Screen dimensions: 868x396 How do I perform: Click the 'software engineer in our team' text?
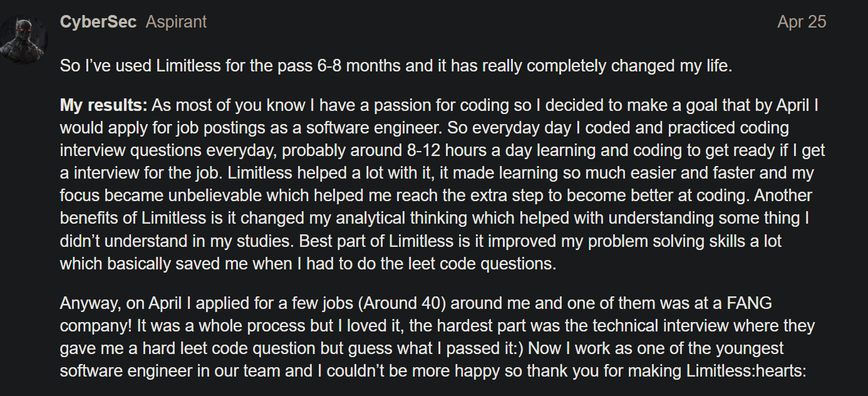tap(170, 371)
